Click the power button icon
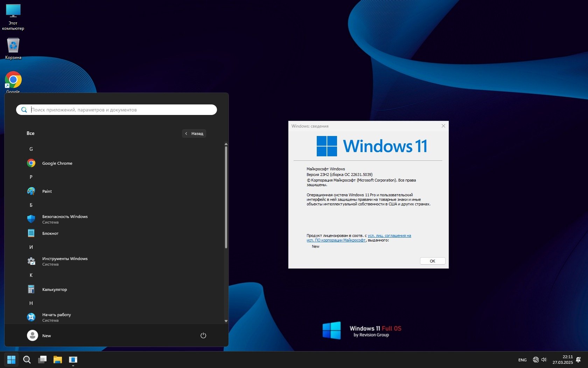 203,335
